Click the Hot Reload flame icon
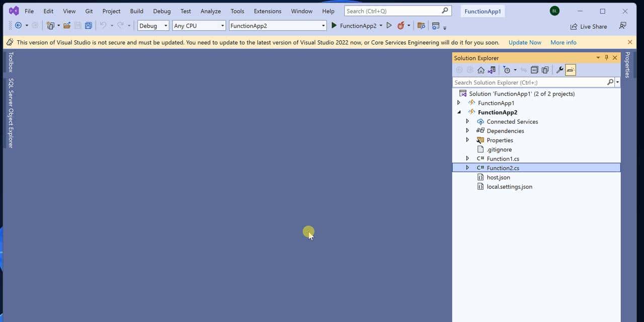The width and height of the screenshot is (644, 322). click(x=399, y=25)
